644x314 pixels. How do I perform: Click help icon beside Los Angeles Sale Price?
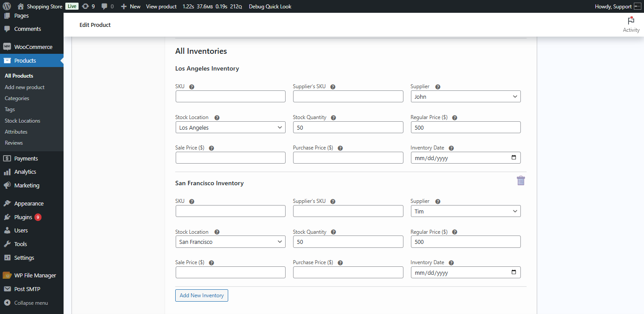pyautogui.click(x=211, y=148)
